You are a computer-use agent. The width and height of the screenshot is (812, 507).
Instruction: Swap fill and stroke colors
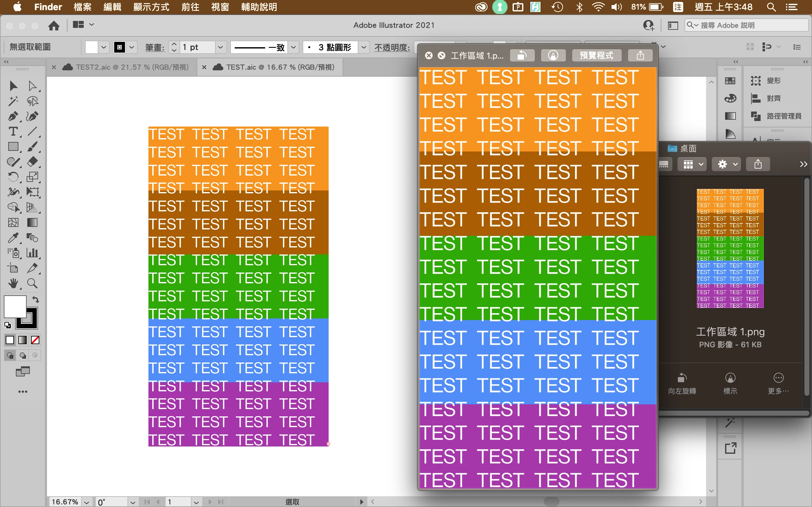[x=36, y=299]
